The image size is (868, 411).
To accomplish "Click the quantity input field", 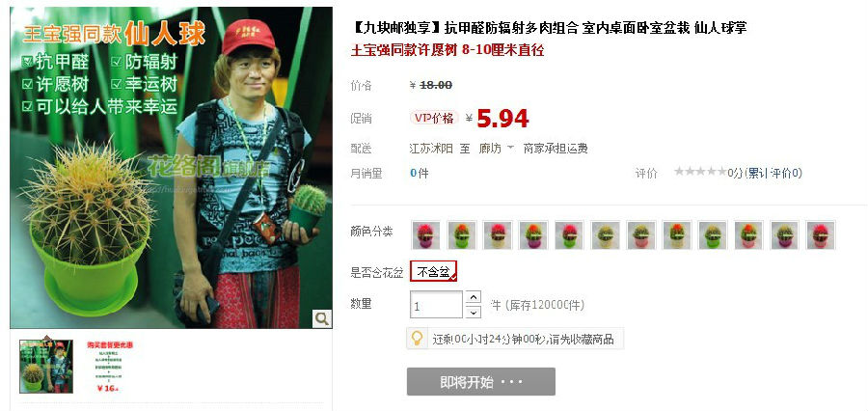I will [436, 305].
